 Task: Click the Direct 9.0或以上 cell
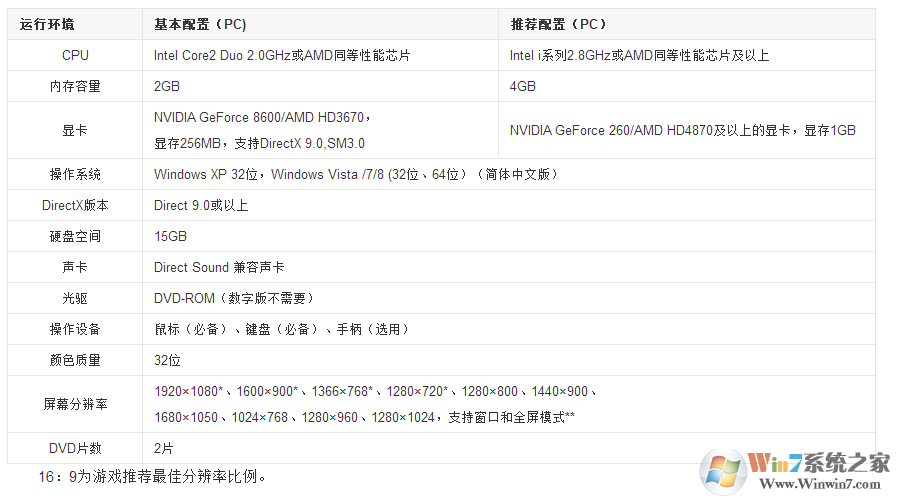201,205
